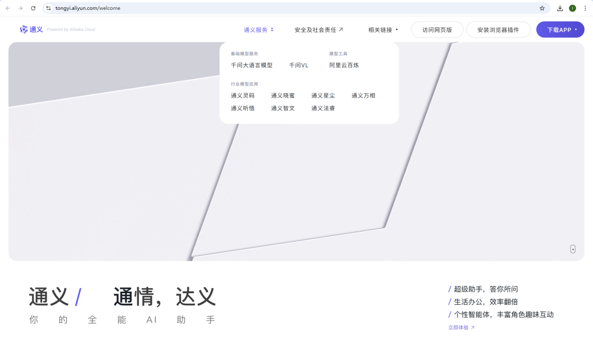Click the browser profile avatar icon
The height and width of the screenshot is (364, 593).
(x=573, y=8)
